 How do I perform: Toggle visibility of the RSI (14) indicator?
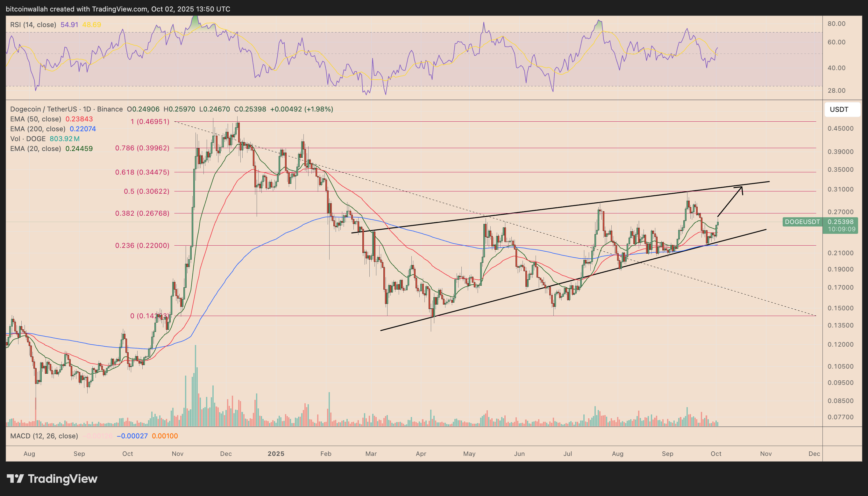pos(32,25)
